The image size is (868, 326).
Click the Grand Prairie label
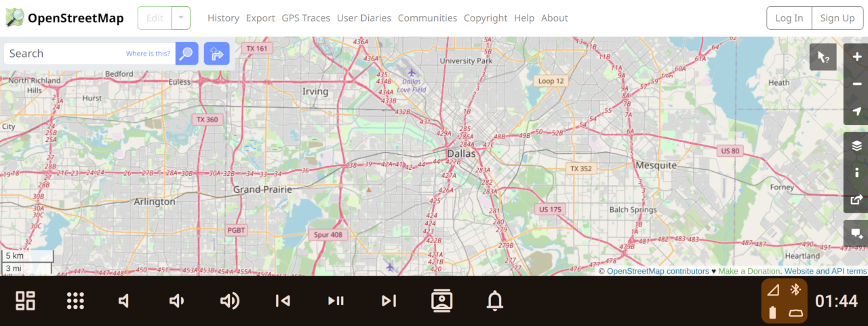tap(262, 189)
